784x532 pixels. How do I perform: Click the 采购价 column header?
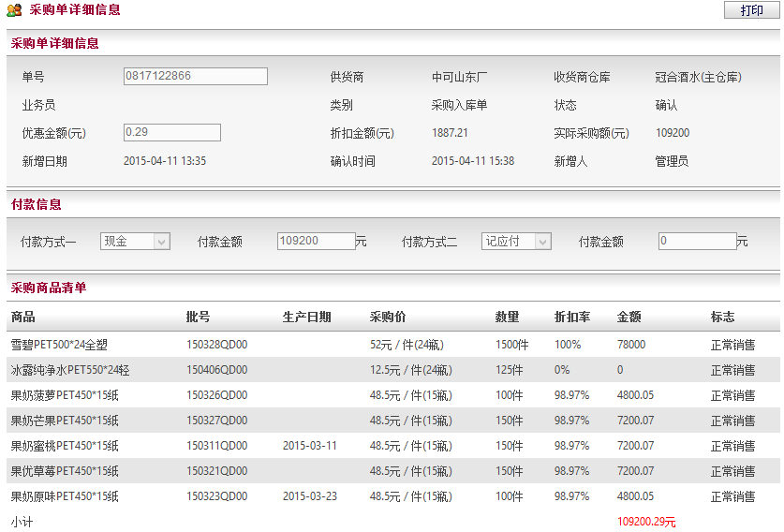coord(388,317)
